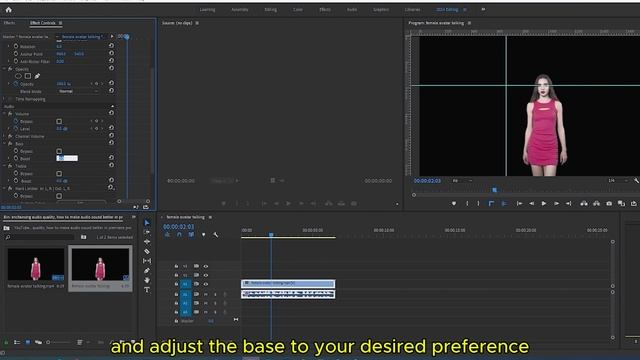Toggle V3 track output eye
640x360 pixels.
pos(206,266)
